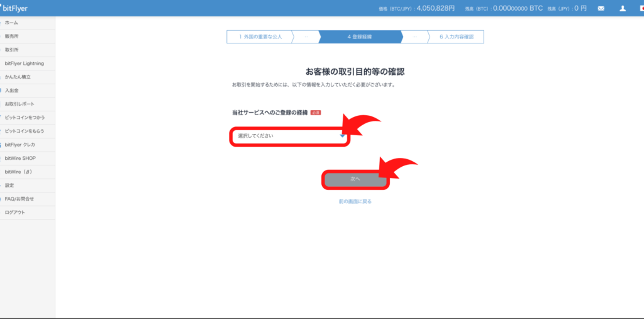Open the mail envelope icon
The image size is (644, 319).
601,8
